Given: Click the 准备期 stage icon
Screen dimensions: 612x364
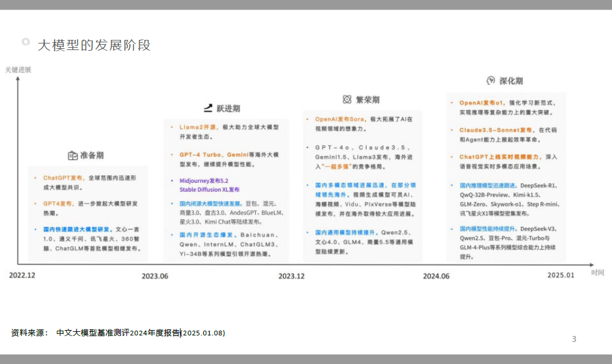Looking at the screenshot, I should [x=73, y=155].
